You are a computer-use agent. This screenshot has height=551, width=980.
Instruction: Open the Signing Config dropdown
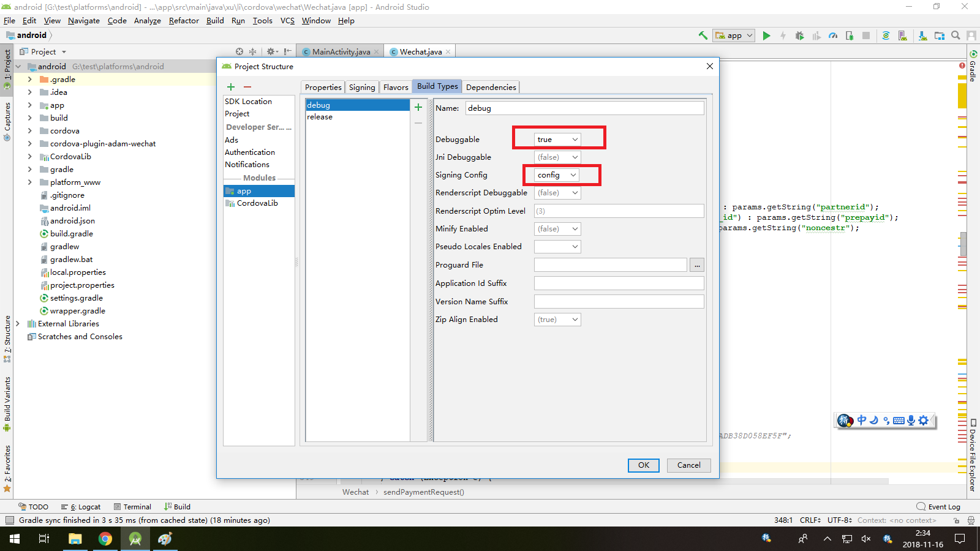click(557, 175)
